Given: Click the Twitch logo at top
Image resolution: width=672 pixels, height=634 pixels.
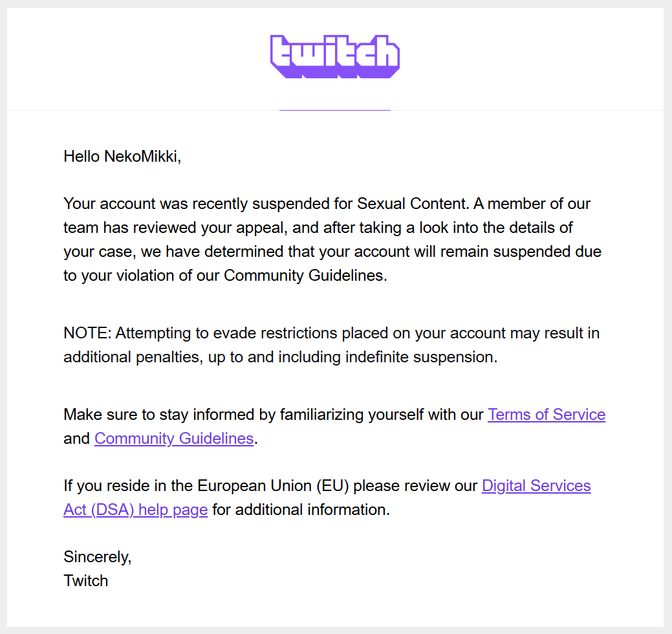Looking at the screenshot, I should pyautogui.click(x=335, y=56).
